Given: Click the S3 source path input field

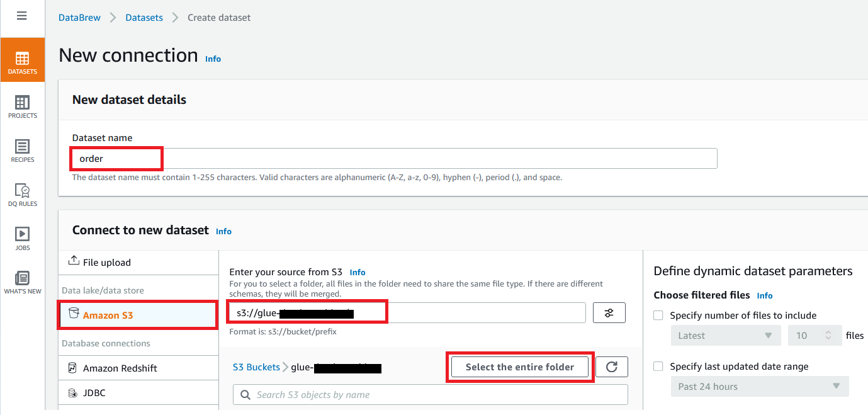Looking at the screenshot, I should coord(407,312).
